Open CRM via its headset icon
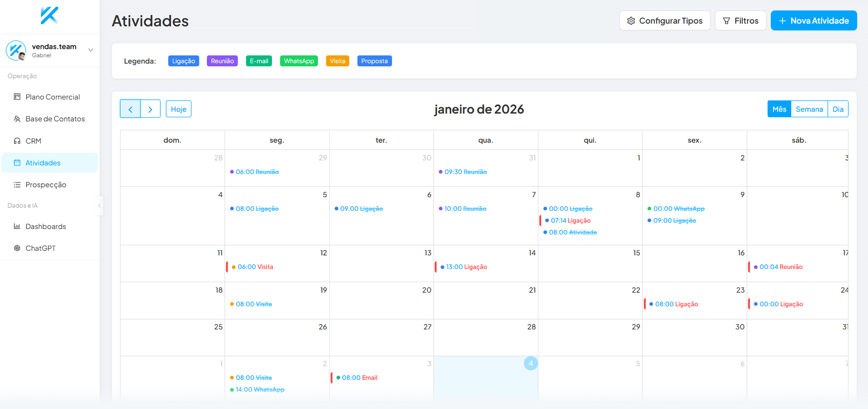Screen dimensions: 868x409 pos(17,141)
